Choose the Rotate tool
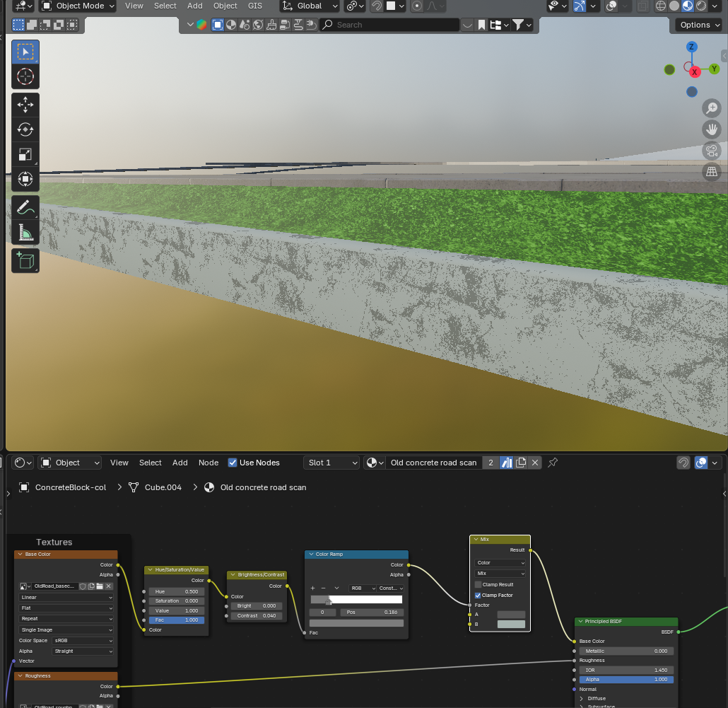Image resolution: width=728 pixels, height=708 pixels. coord(25,129)
